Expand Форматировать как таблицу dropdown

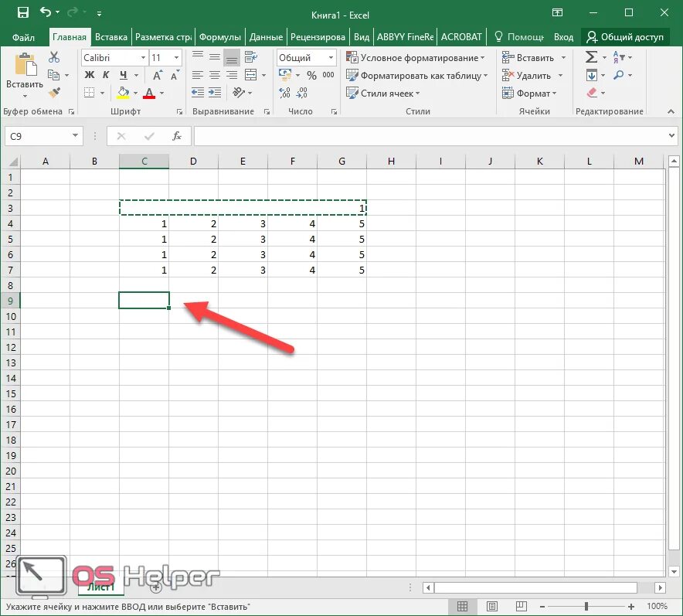[x=417, y=76]
